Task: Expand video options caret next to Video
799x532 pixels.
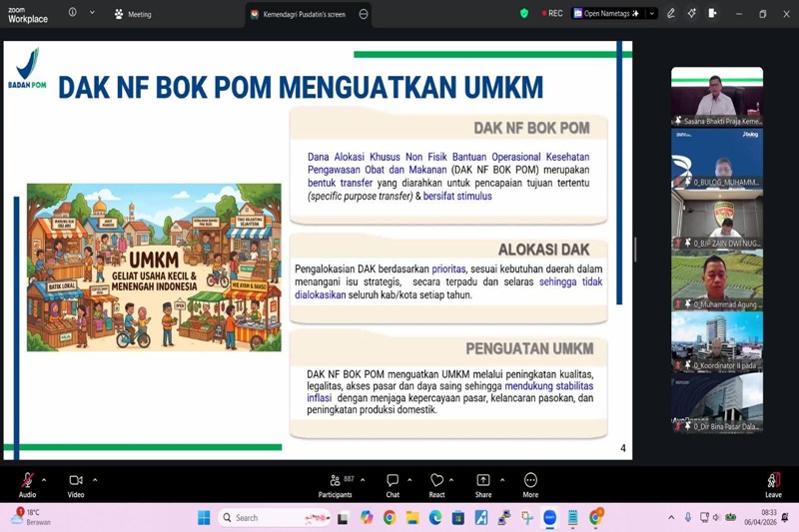Action: point(95,479)
